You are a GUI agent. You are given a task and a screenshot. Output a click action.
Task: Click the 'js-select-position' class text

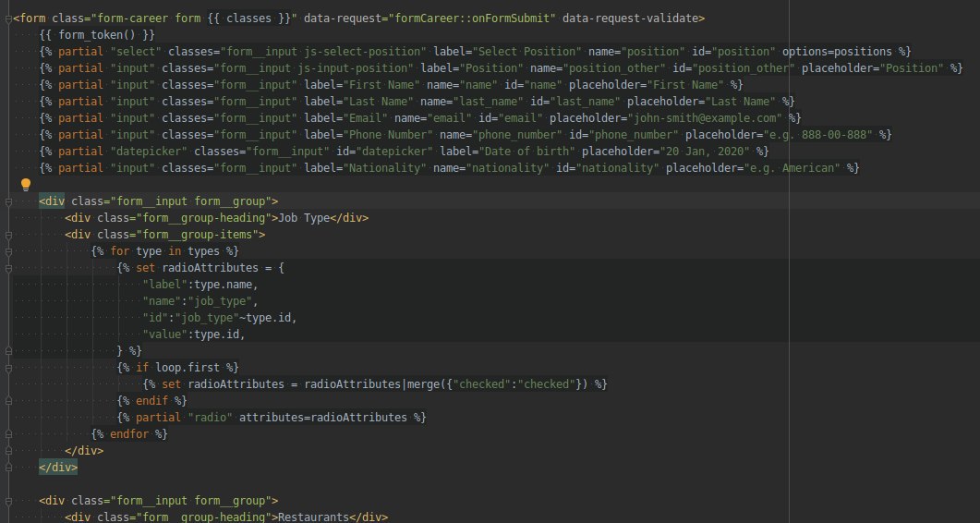[x=362, y=52]
